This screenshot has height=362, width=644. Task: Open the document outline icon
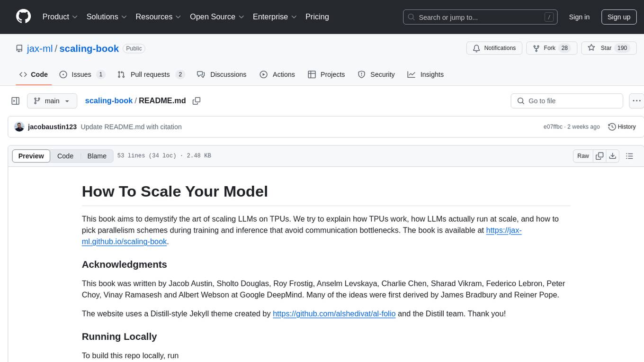click(x=629, y=156)
